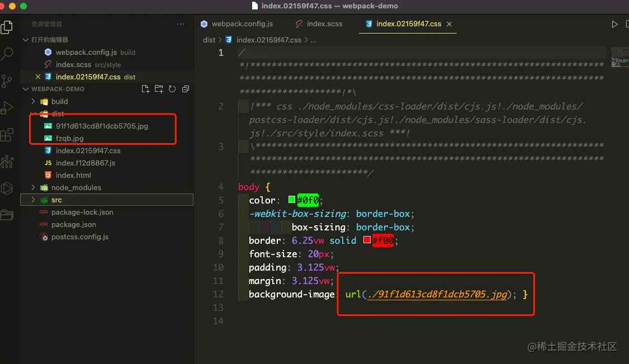Open explorer panel more actions menu
Image resolution: width=629 pixels, height=364 pixels.
click(181, 24)
